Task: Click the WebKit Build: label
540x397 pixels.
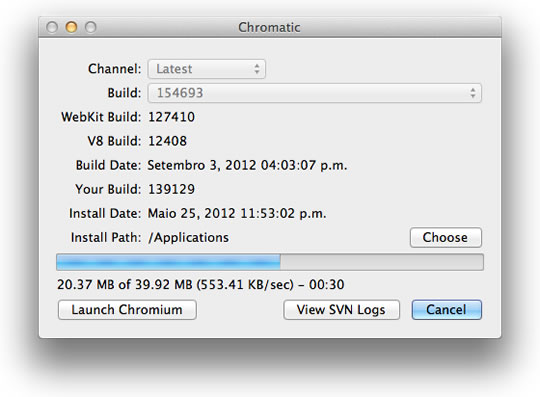Action: pos(101,117)
